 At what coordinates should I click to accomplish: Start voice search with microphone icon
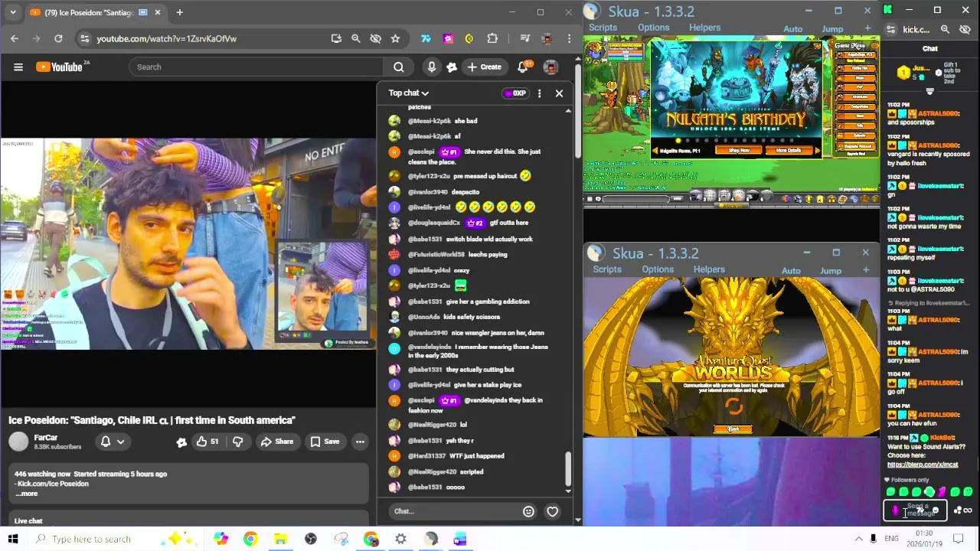tap(432, 67)
